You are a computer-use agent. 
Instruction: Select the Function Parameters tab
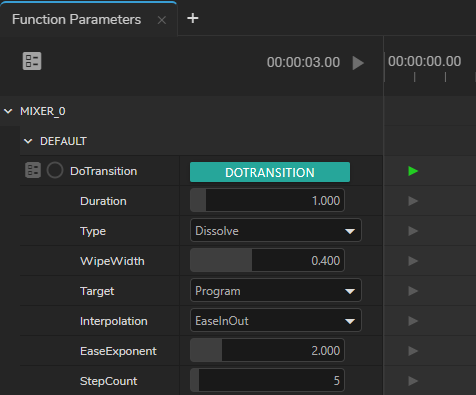pyautogui.click(x=77, y=19)
